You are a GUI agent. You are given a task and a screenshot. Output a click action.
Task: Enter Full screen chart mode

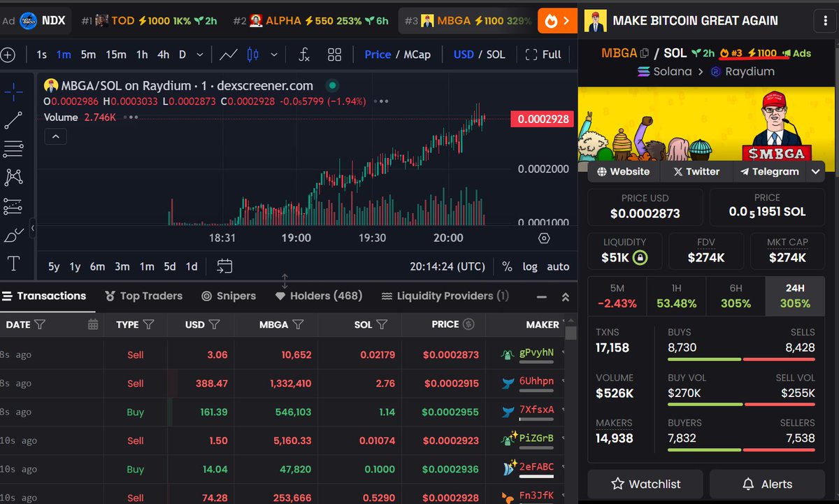pyautogui.click(x=543, y=55)
